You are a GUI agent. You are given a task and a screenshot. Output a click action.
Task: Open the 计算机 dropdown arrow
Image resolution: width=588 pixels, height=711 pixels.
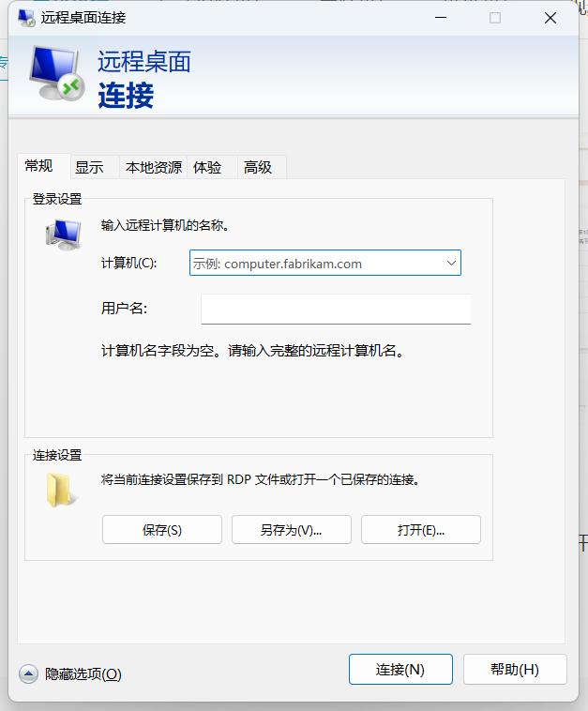[451, 263]
